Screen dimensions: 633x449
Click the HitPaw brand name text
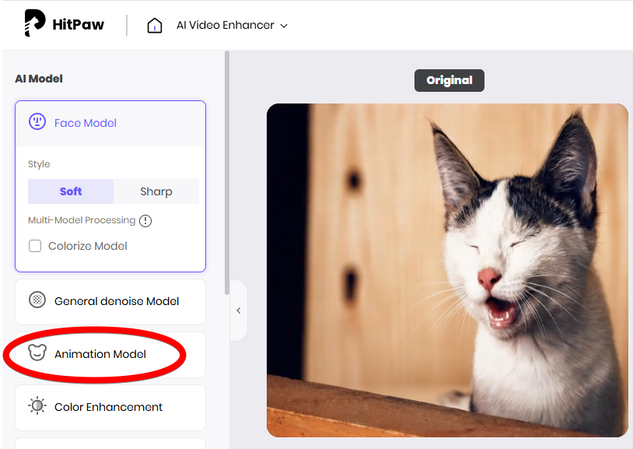point(78,25)
